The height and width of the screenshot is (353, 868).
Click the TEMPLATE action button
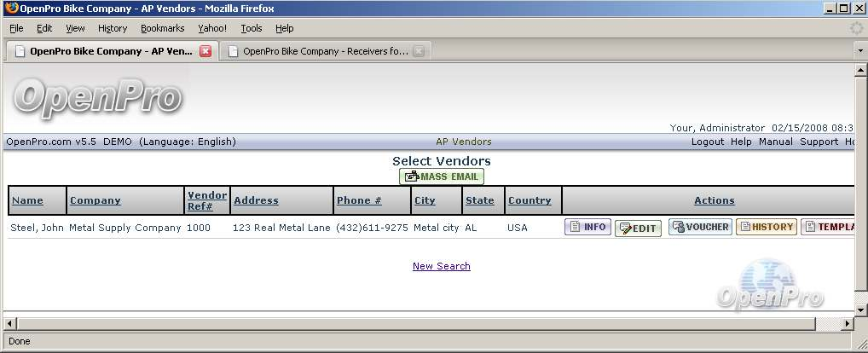click(828, 227)
